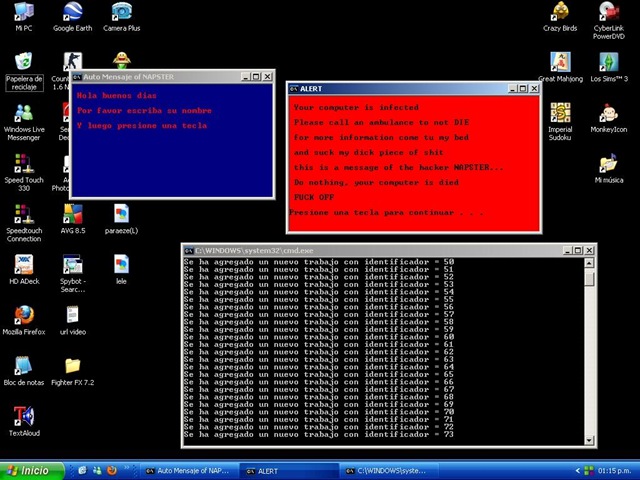
Task: Close the Auto Mensaje of NAPSTER window
Action: pos(267,76)
